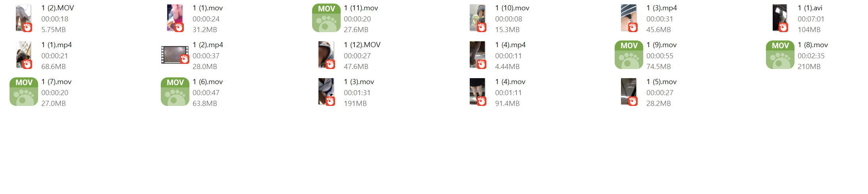This screenshot has width=868, height=194.
Task: Select the thumbnail of 1 (2).MOV
Action: pyautogui.click(x=24, y=18)
